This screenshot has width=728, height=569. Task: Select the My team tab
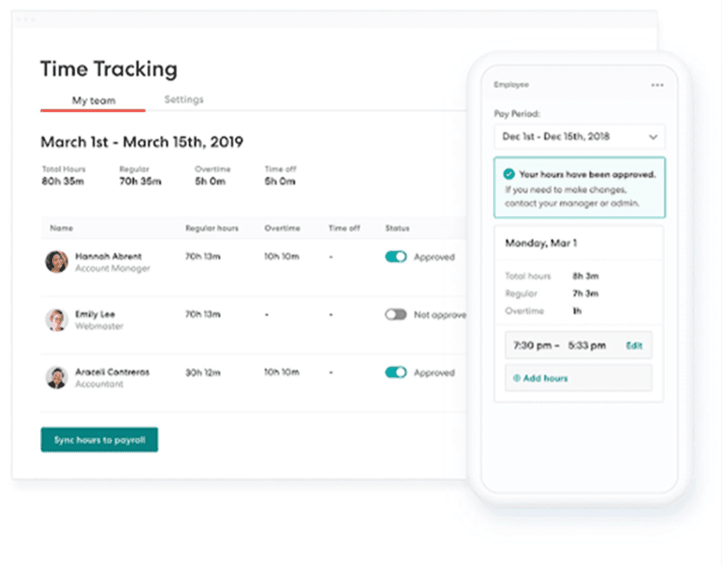(x=93, y=100)
